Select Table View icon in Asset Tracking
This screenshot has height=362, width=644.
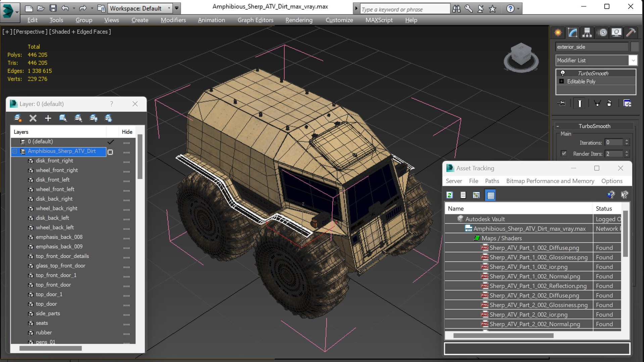pyautogui.click(x=491, y=195)
